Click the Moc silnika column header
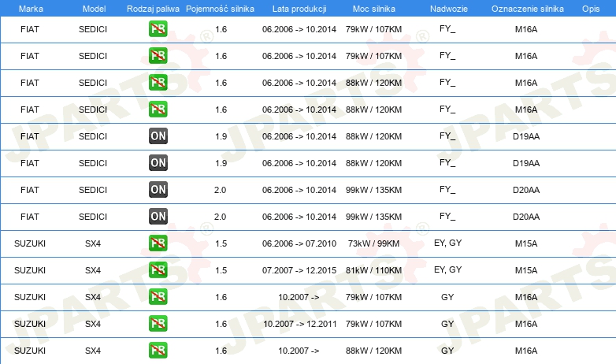 click(374, 9)
